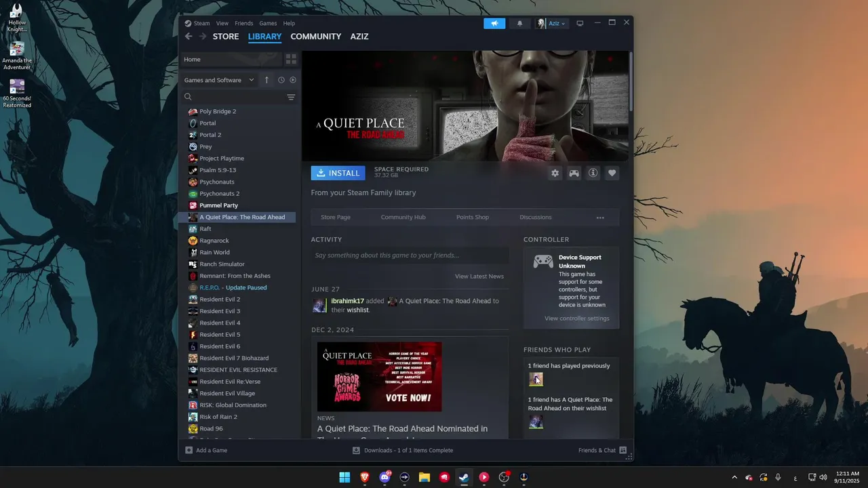Image resolution: width=868 pixels, height=488 pixels.
Task: Click ibrahimk17 username in activity
Action: pyautogui.click(x=347, y=301)
